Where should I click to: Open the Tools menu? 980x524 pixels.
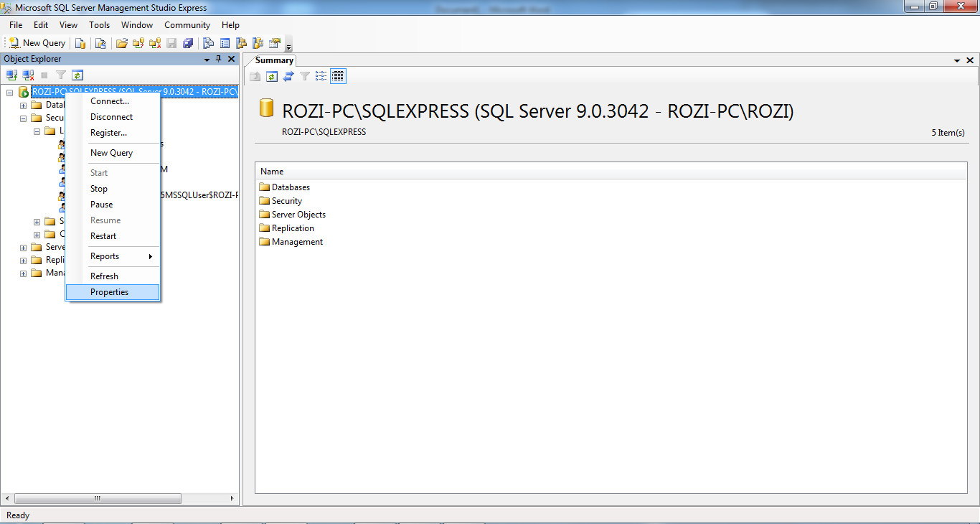(x=100, y=25)
